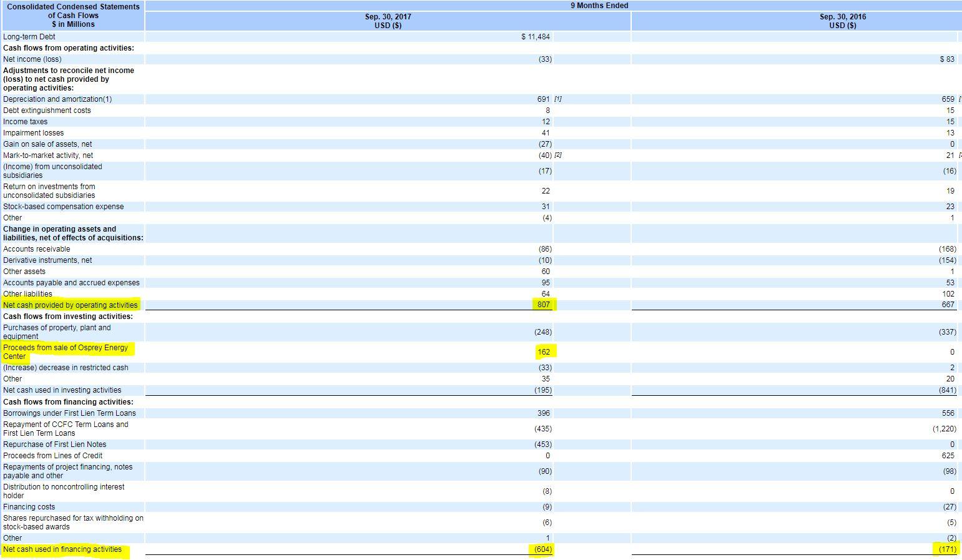Select "Change in operating assets and liabilities" heading

coord(73,233)
